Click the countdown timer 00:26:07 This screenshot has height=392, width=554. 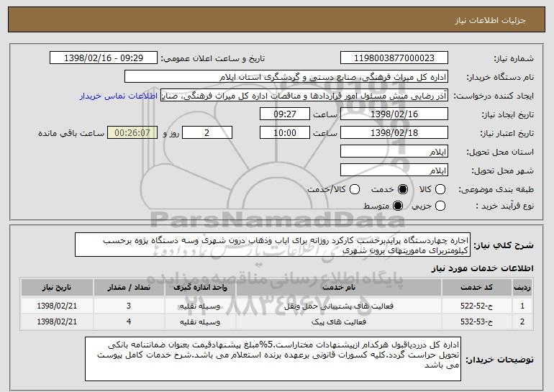point(132,133)
